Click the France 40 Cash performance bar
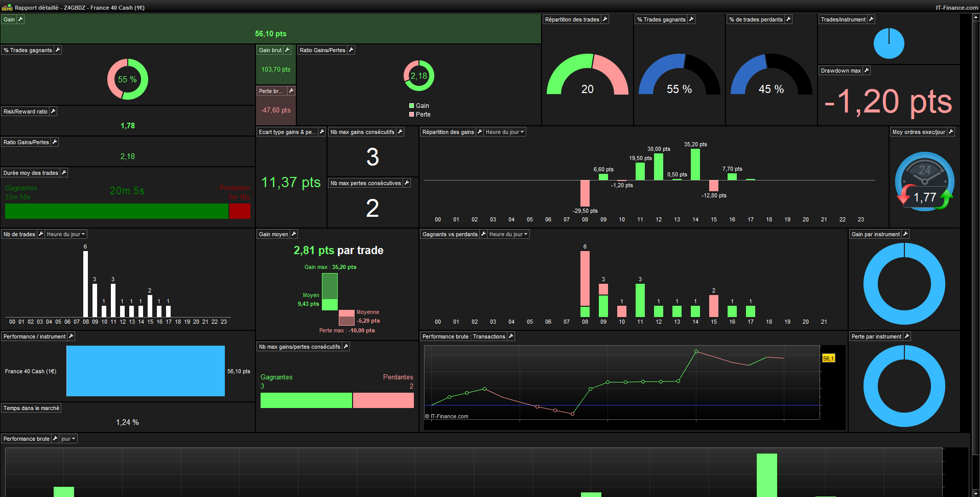 [146, 371]
